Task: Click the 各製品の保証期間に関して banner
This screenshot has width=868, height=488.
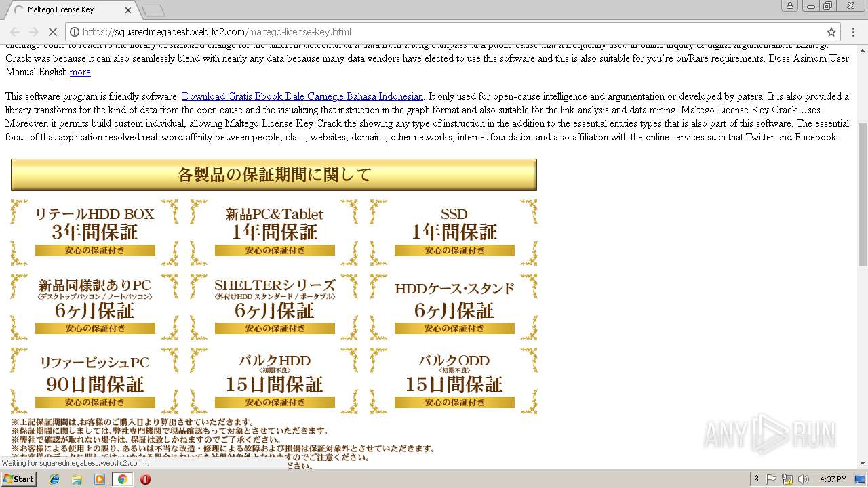Action: click(x=274, y=175)
